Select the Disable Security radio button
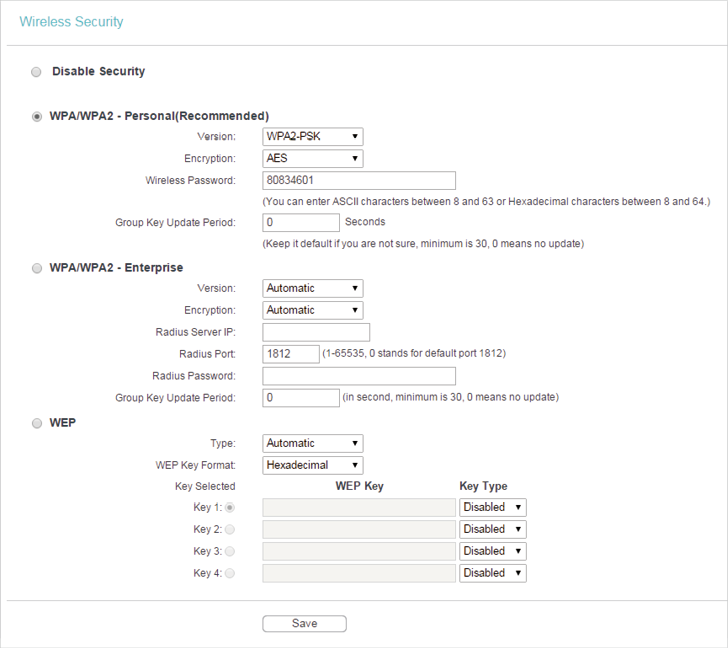This screenshot has width=728, height=648. point(36,72)
